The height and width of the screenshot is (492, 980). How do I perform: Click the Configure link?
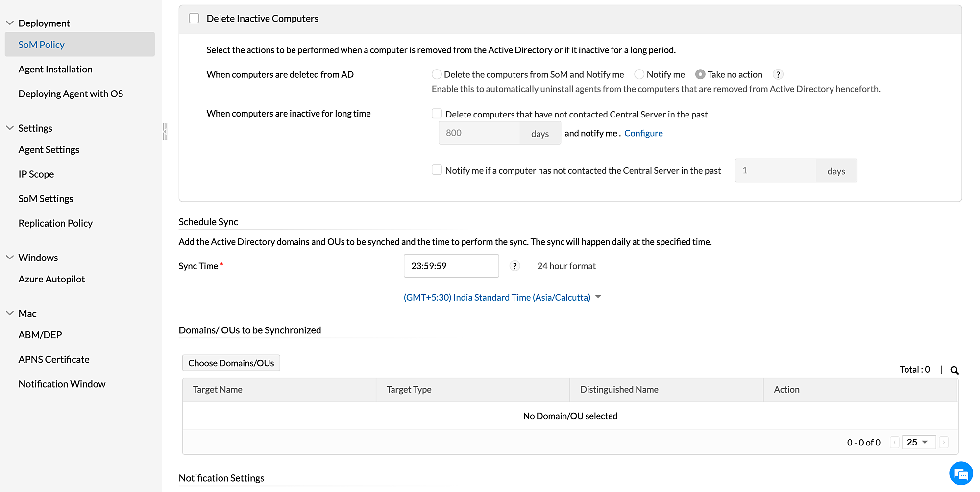tap(643, 133)
